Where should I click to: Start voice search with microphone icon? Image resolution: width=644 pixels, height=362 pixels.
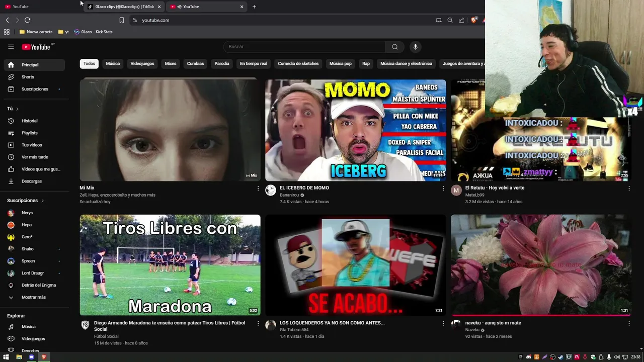pos(415,47)
